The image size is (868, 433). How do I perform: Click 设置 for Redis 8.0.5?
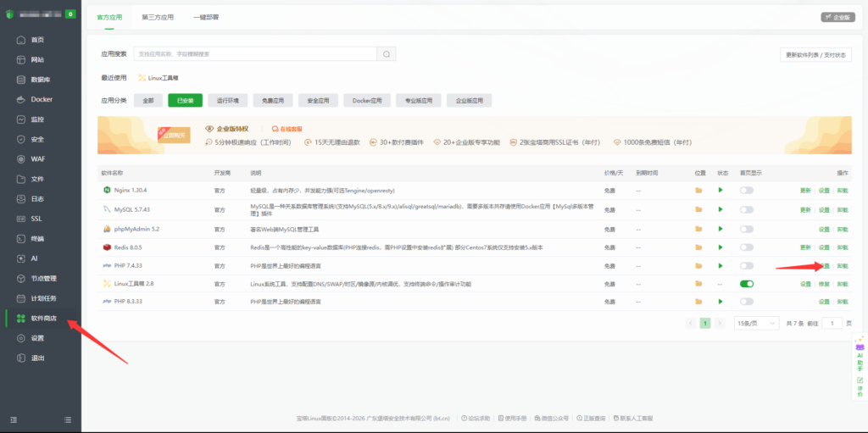tap(824, 247)
